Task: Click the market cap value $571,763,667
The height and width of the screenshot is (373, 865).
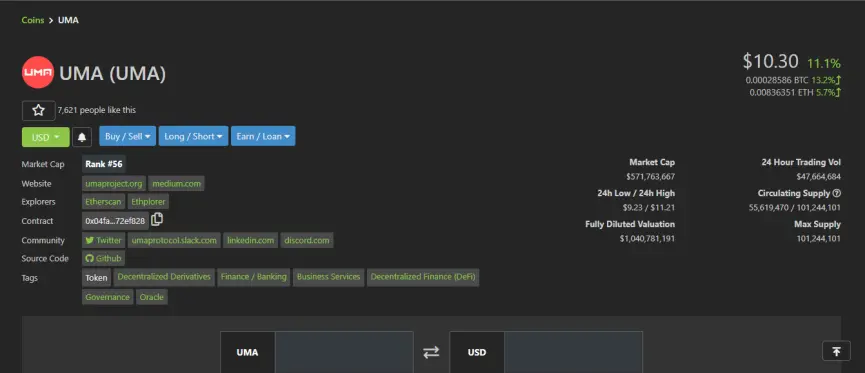Action: coord(650,177)
